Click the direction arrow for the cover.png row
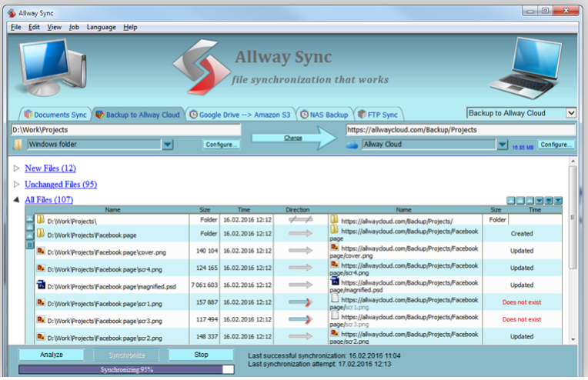The image size is (588, 380). 300,251
